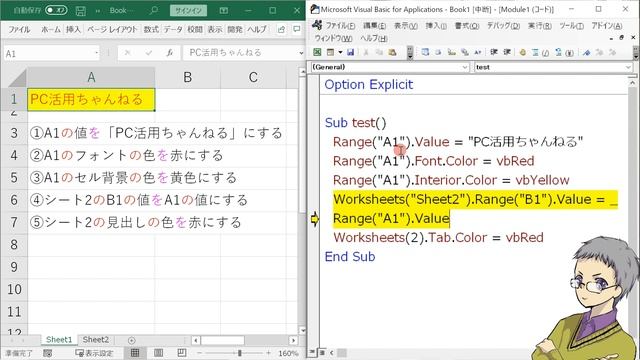Viewport: 640px width, 360px height.
Task: Open the VBA ツール(T) menu
Action: (571, 26)
